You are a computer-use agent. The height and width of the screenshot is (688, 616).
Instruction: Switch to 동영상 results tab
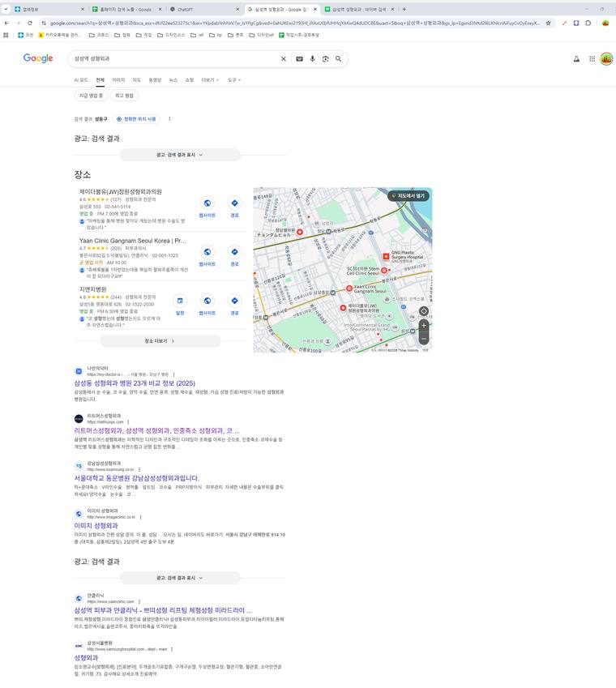155,80
